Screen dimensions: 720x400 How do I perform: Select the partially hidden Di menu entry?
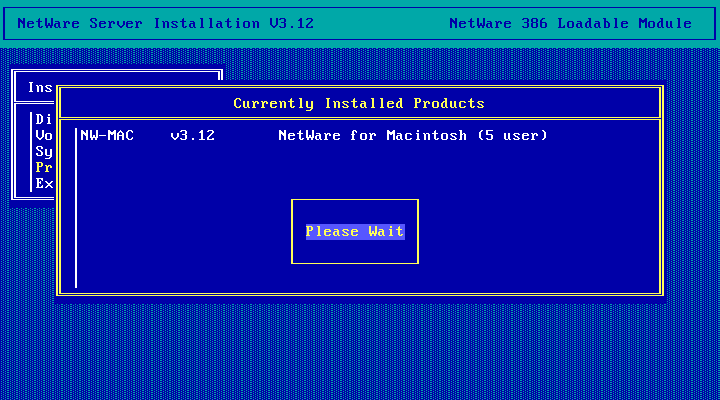pyautogui.click(x=44, y=119)
